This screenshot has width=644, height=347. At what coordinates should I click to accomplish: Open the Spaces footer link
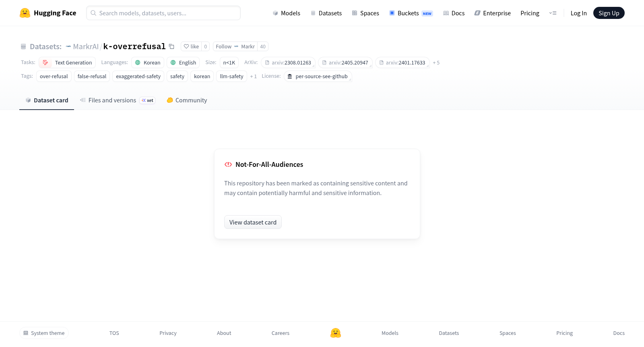[x=508, y=333]
